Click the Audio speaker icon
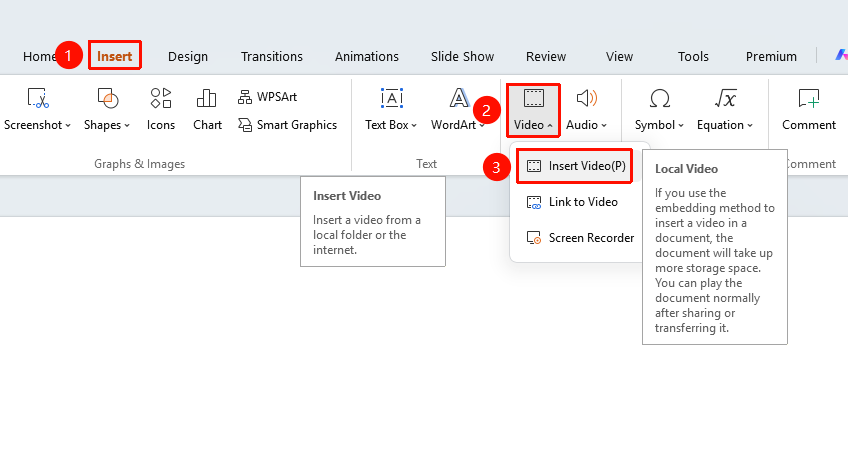This screenshot has height=457, width=848. coord(587,98)
